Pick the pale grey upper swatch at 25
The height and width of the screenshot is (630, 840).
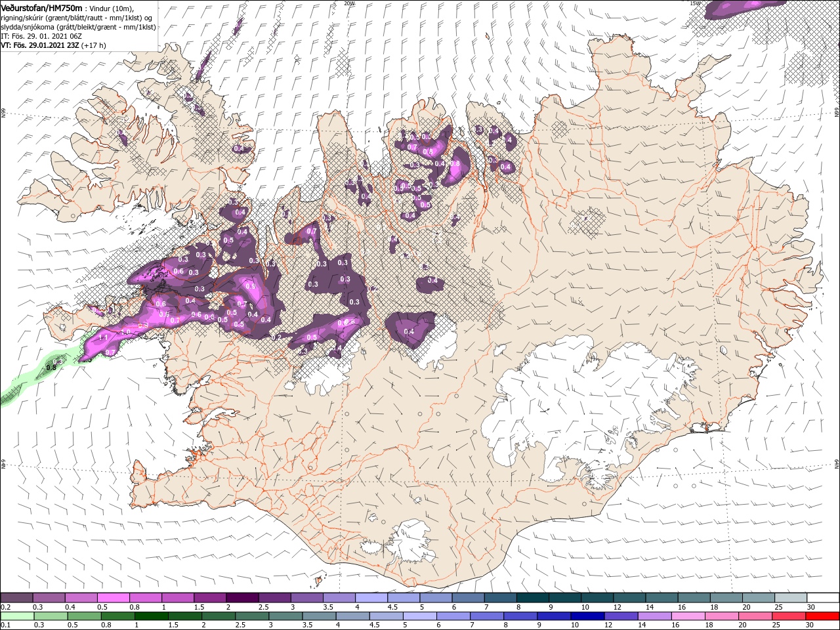point(791,597)
